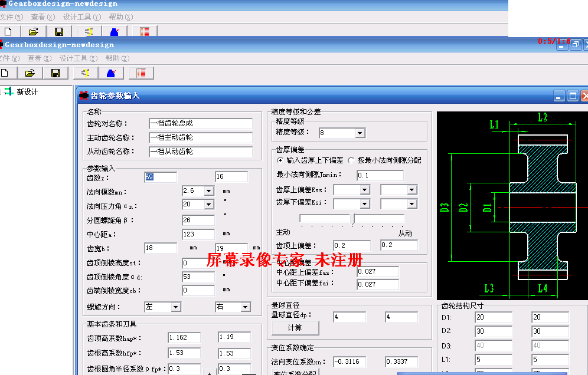
Task: Click 中心距上偏差fas field
Action: click(x=378, y=272)
